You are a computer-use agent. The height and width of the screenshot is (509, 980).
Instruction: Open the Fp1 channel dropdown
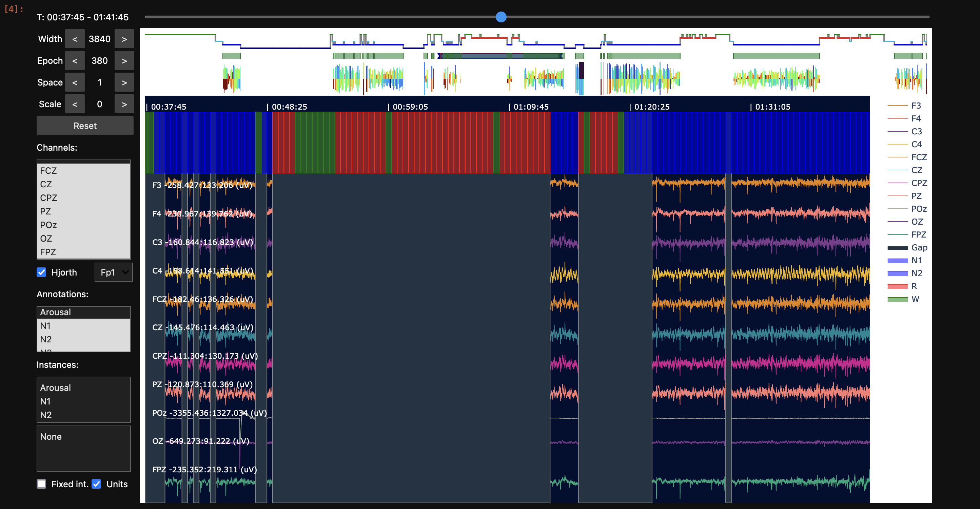(113, 272)
